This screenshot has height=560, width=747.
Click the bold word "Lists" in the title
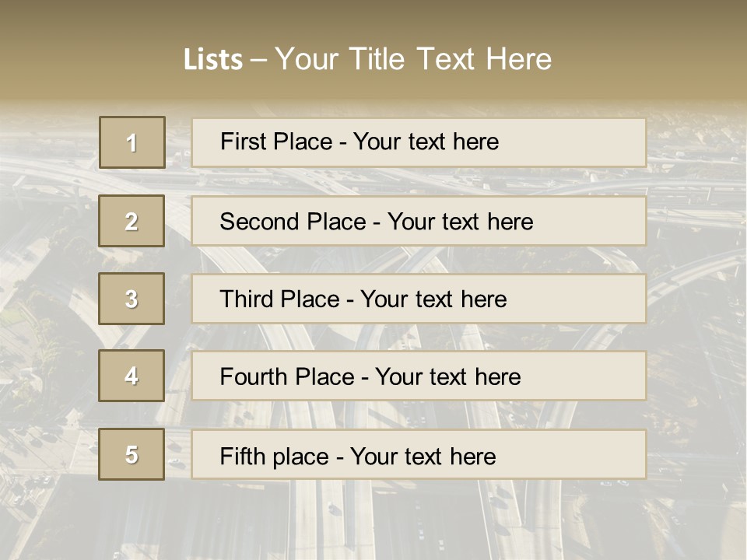(x=213, y=60)
